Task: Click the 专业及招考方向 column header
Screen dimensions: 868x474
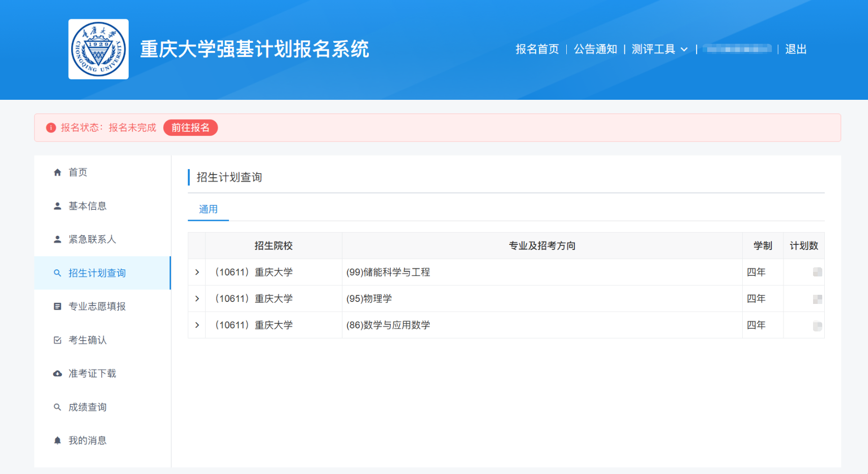Action: pyautogui.click(x=542, y=246)
